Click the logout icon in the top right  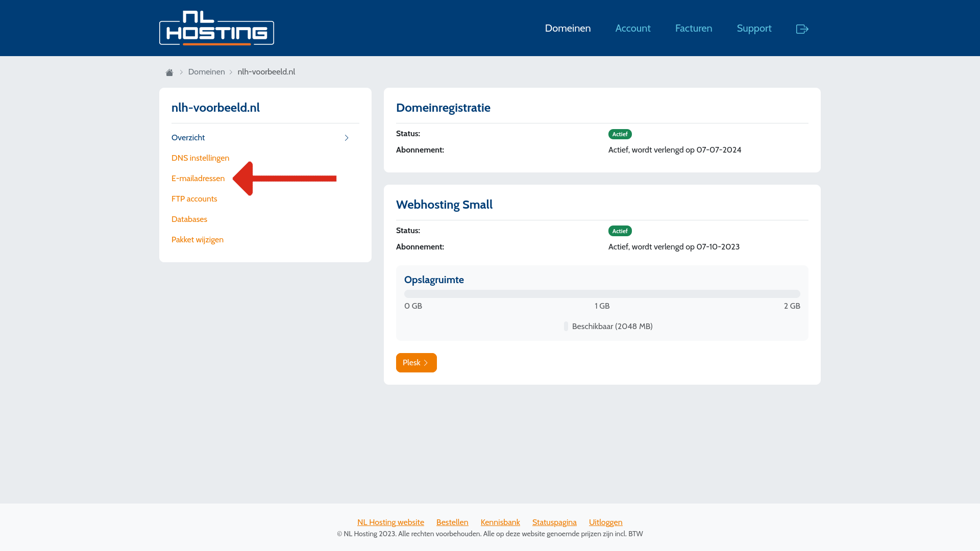(x=802, y=28)
